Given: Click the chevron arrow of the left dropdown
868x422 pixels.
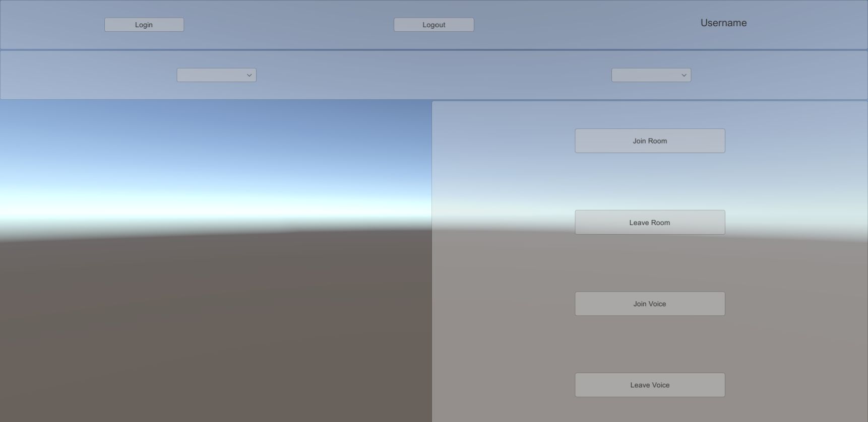Looking at the screenshot, I should (249, 75).
